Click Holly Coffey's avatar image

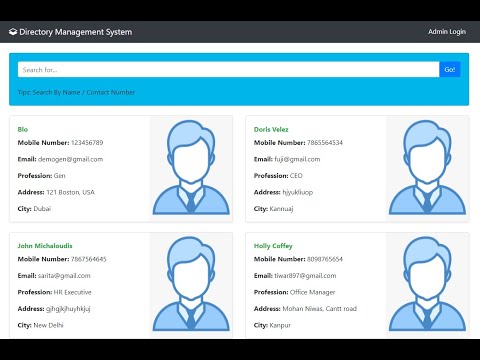pos(427,284)
